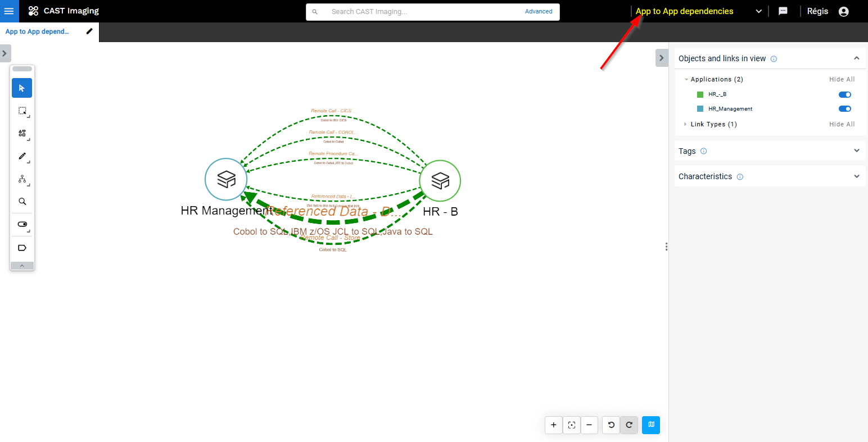Click info icon next to Tags

pos(704,151)
